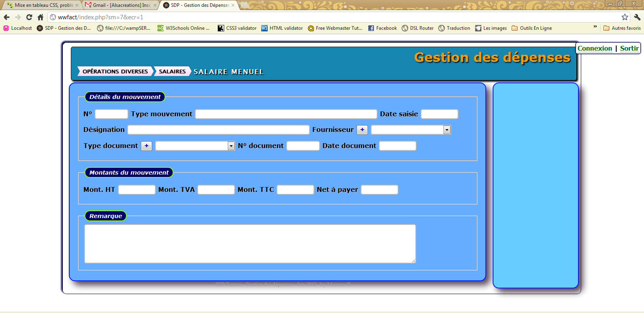Bookmark this page with the star icon
The width and height of the screenshot is (644, 313).
(625, 17)
